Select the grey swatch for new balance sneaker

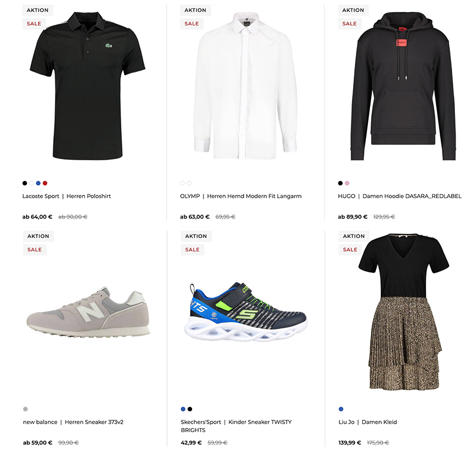click(25, 409)
